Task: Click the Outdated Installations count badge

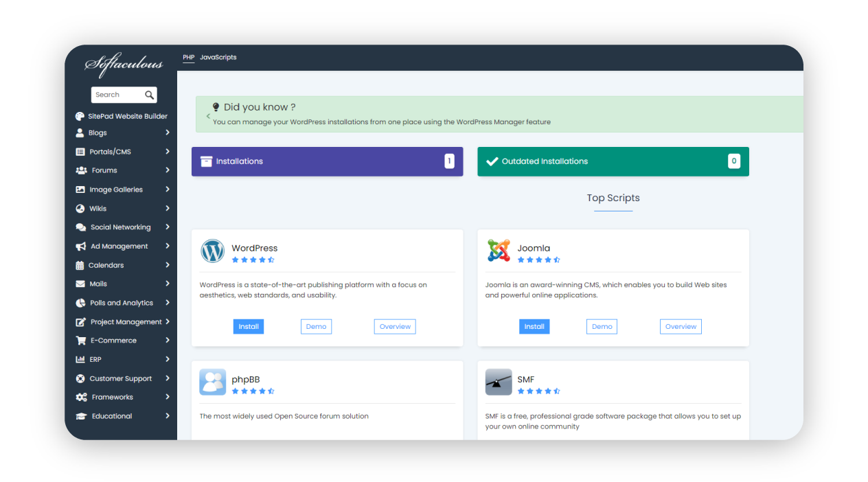Action: pyautogui.click(x=734, y=161)
